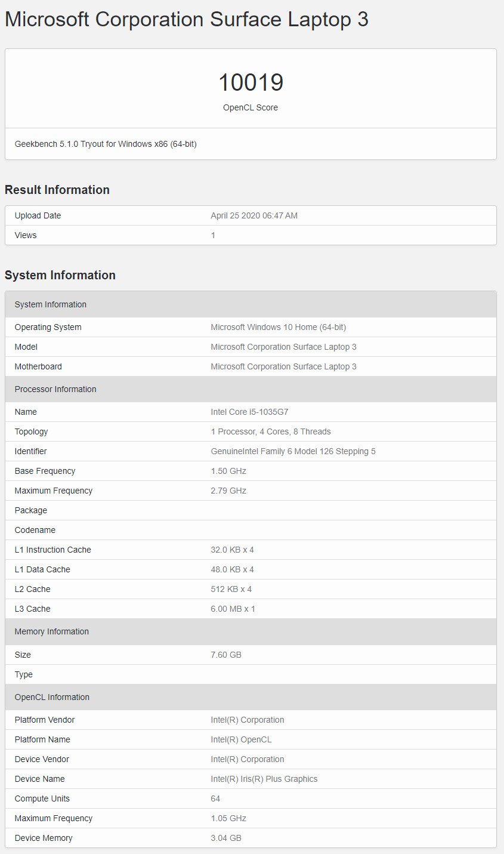504x854 pixels.
Task: Click the "Platform Vendor" row label
Action: pos(45,720)
